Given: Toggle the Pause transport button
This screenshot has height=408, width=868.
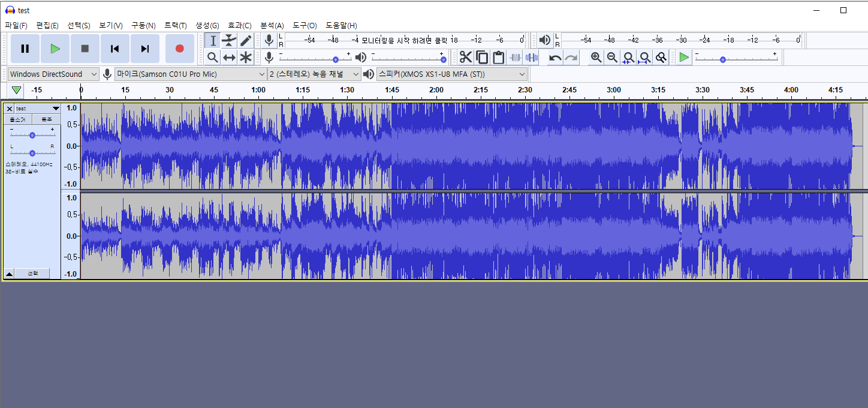Looking at the screenshot, I should pyautogui.click(x=25, y=49).
